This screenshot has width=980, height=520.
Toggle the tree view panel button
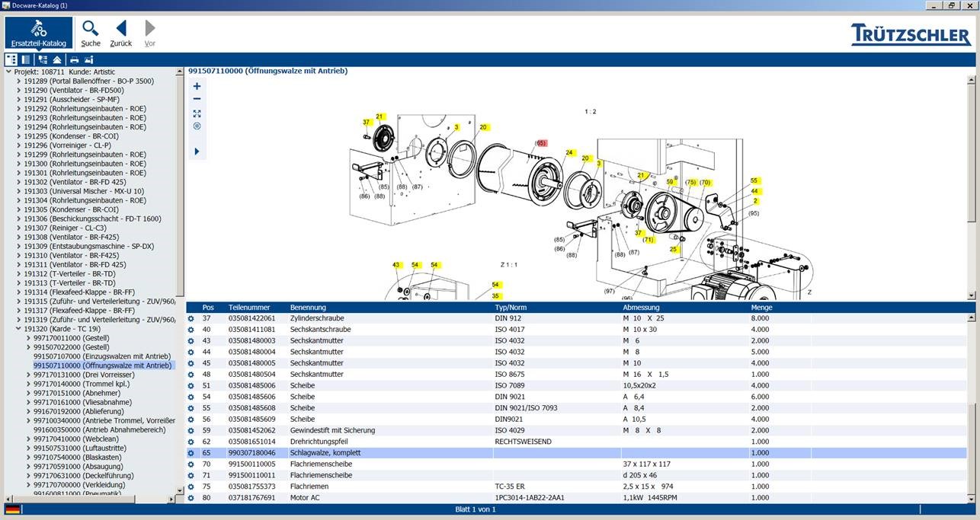coord(11,59)
